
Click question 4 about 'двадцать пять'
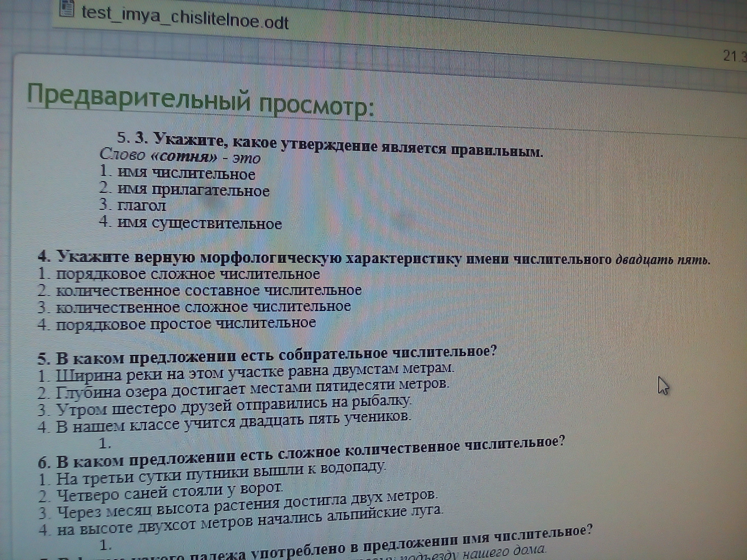[x=373, y=259]
